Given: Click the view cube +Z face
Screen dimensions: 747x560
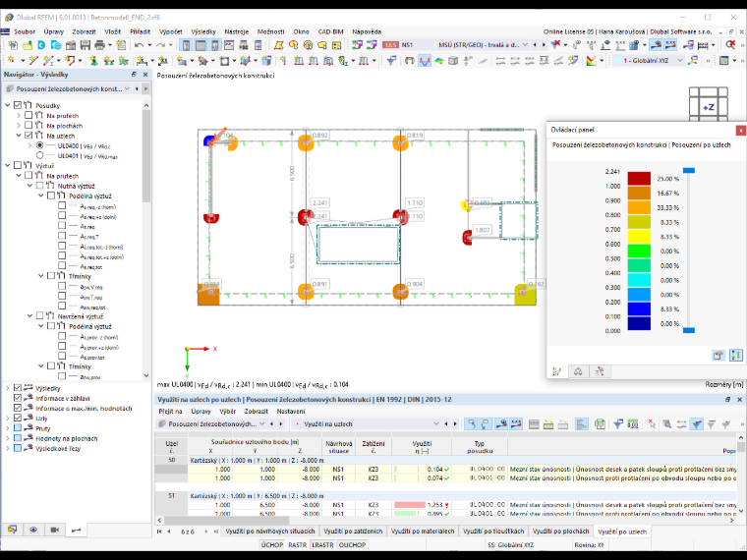Looking at the screenshot, I should 709,107.
